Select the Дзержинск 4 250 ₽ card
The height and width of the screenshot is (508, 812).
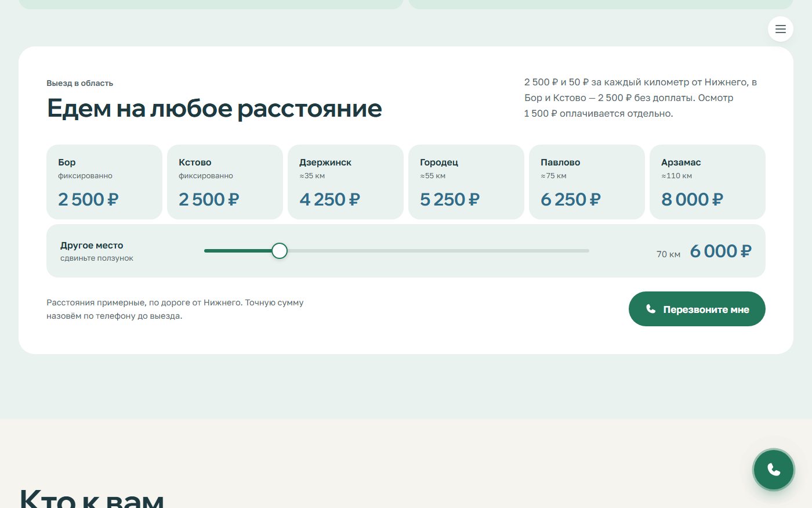346,182
